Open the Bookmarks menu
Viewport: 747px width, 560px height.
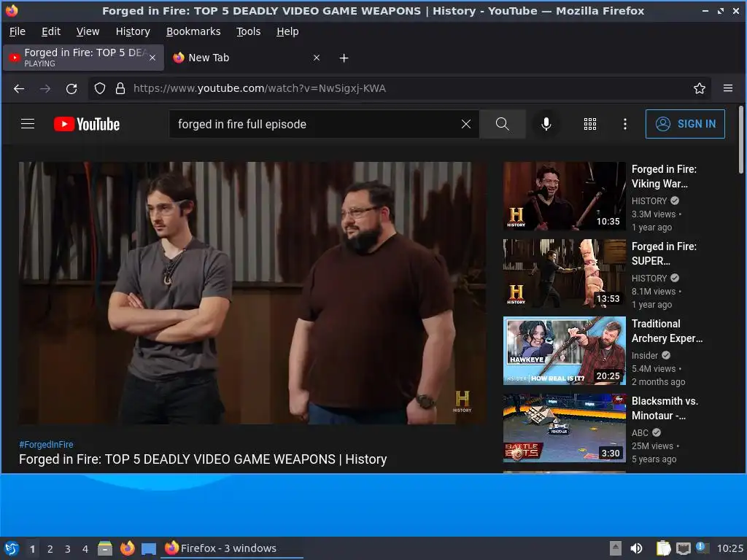click(x=193, y=31)
